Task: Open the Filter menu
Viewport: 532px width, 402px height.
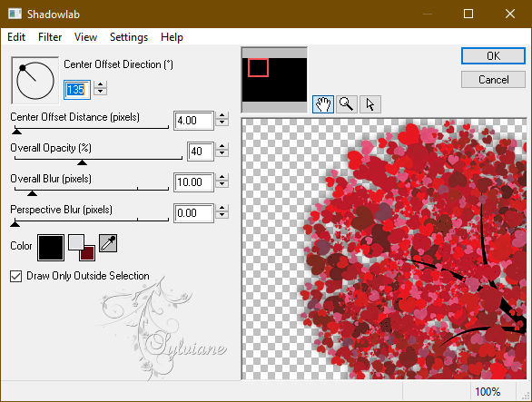Action: point(50,37)
